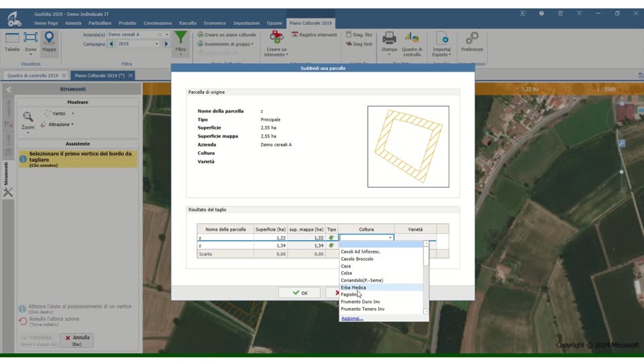Viewport: 644px width, 362px height.
Task: Open Importa/Esporta menu
Action: coord(441,44)
